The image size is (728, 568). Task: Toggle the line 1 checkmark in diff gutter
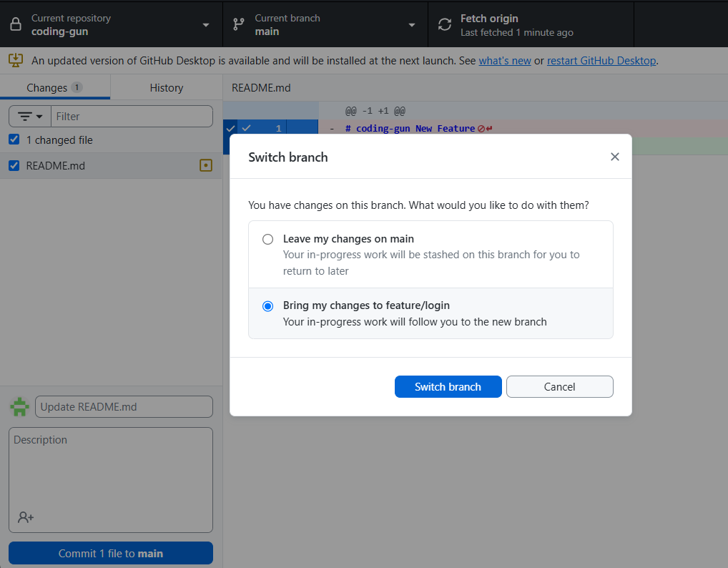(x=247, y=128)
